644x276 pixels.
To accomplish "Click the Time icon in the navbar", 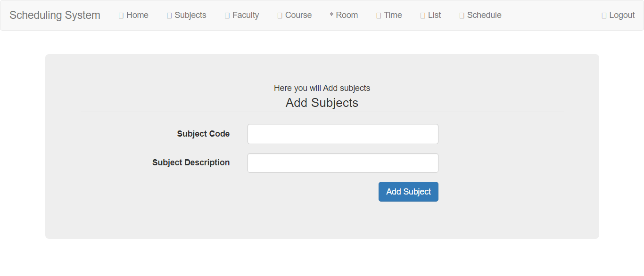I will tap(379, 16).
